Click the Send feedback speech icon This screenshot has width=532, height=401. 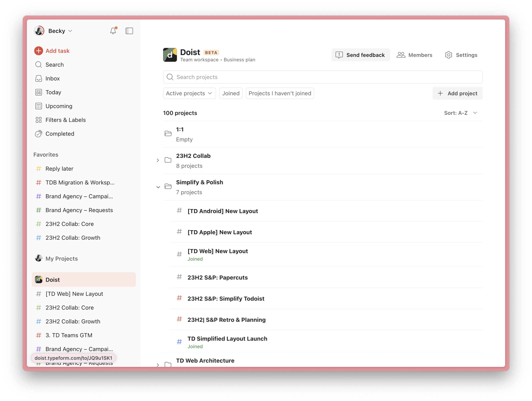coord(339,55)
